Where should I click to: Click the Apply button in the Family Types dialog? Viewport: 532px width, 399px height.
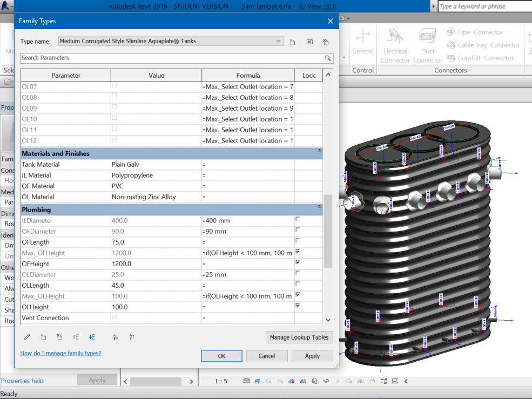[x=312, y=356]
